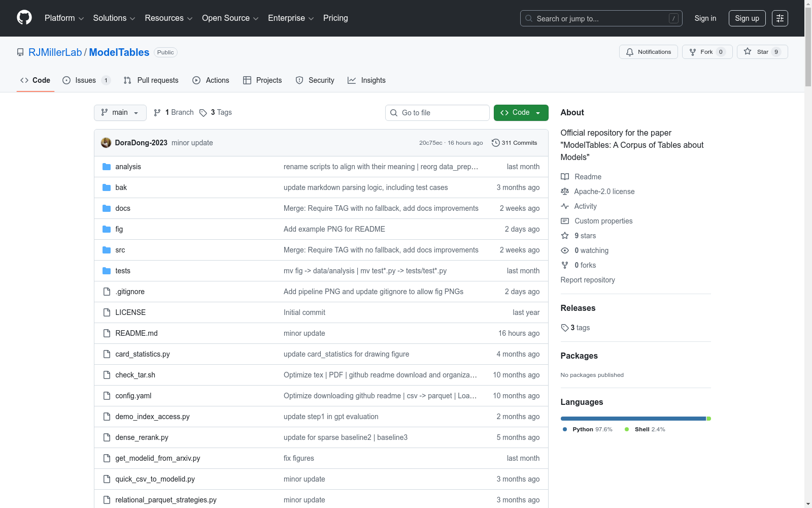This screenshot has width=812, height=508.
Task: Open the analysis folder
Action: point(128,167)
